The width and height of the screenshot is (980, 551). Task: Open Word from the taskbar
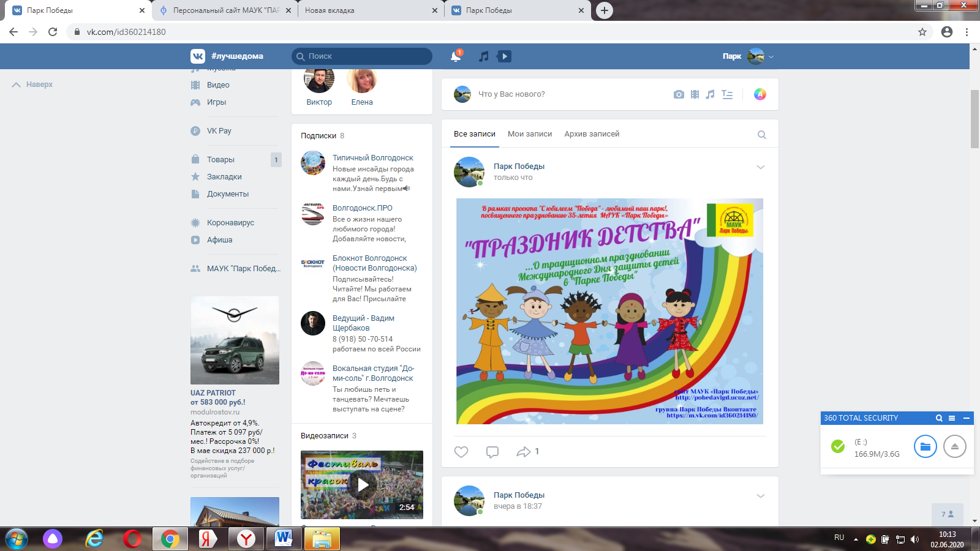click(x=284, y=539)
